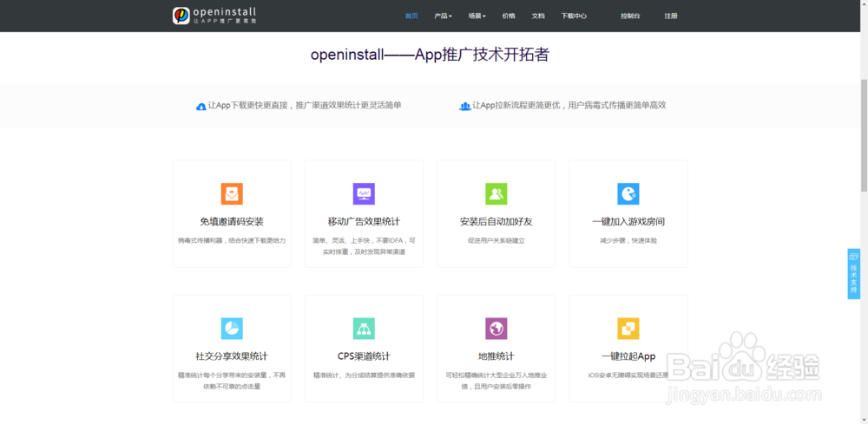The width and height of the screenshot is (868, 424).
Task: Select the 社交分享效果统计 card title
Action: 232,356
